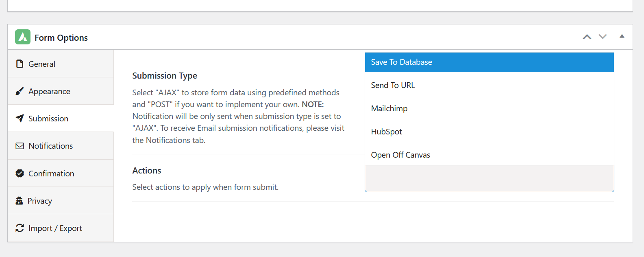
Task: Collapse the Form Options panel
Action: coord(622,36)
